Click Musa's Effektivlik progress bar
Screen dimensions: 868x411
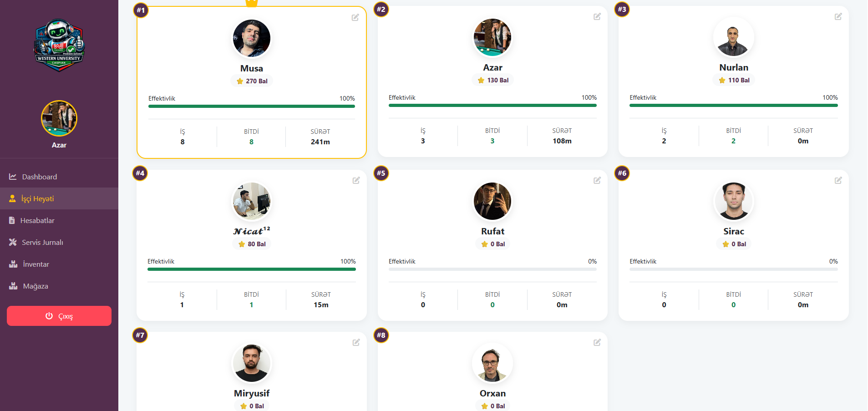251,106
